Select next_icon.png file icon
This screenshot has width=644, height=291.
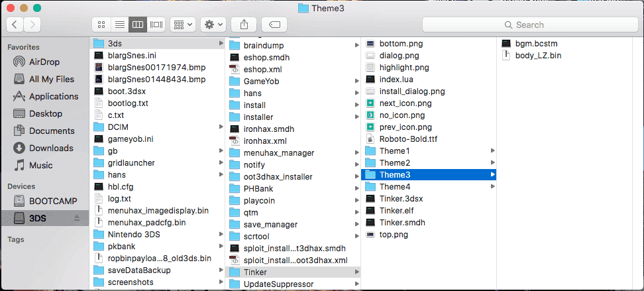(370, 103)
